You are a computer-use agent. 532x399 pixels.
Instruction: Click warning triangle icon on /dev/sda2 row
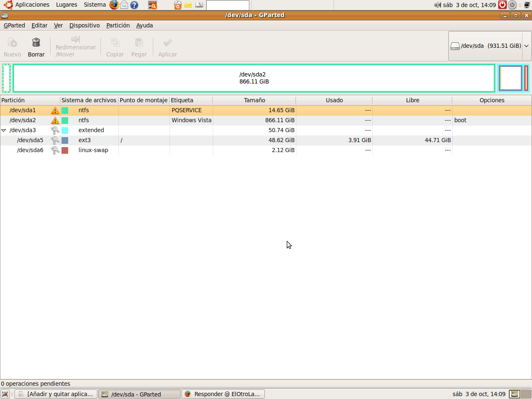pyautogui.click(x=55, y=121)
